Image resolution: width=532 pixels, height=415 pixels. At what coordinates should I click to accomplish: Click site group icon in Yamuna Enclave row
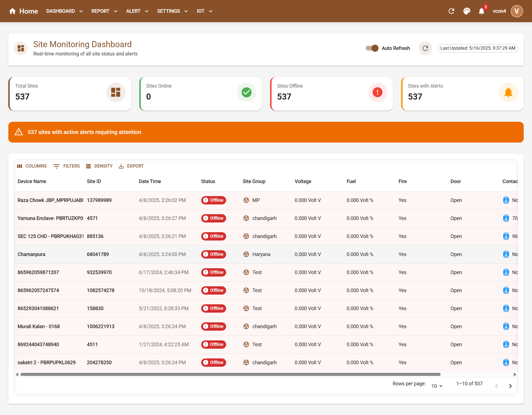246,218
